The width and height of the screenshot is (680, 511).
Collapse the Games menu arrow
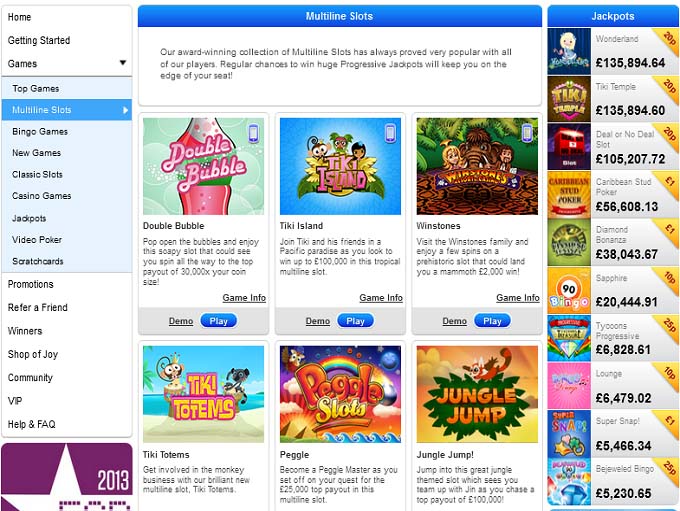click(123, 63)
